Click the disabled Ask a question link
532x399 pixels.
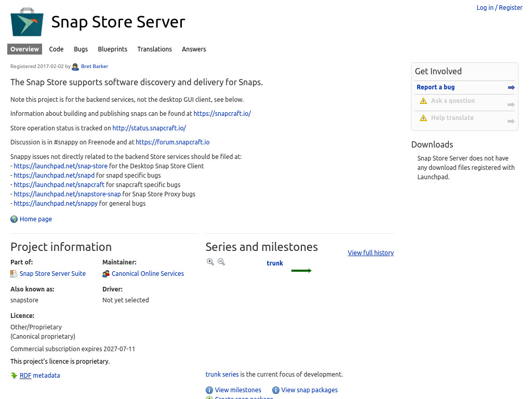pos(453,101)
